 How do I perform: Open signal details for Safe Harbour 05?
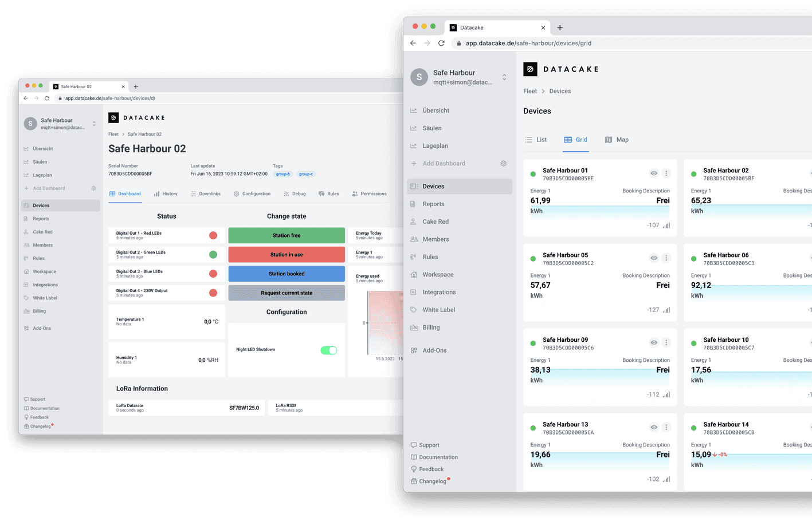[666, 310]
